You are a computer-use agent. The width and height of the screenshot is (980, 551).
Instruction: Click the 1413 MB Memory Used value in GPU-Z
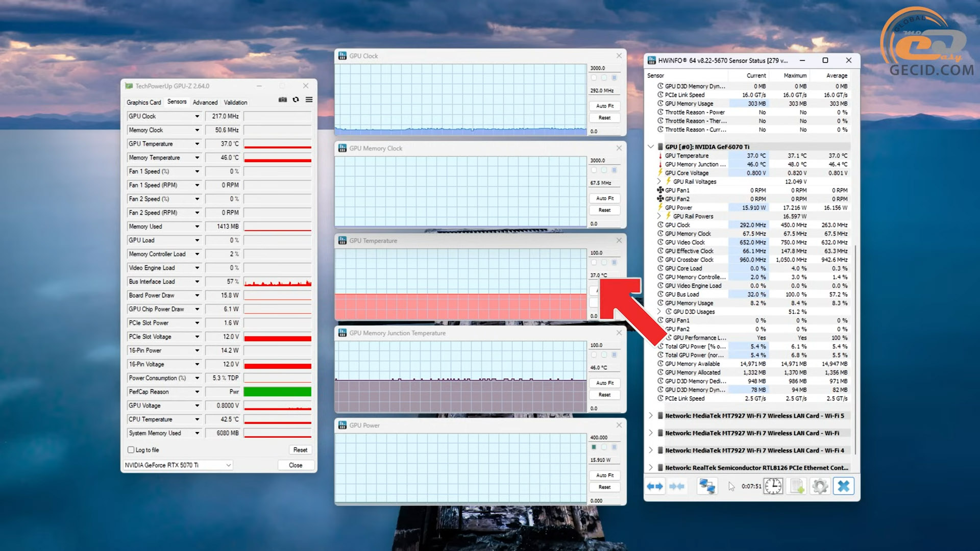point(223,227)
